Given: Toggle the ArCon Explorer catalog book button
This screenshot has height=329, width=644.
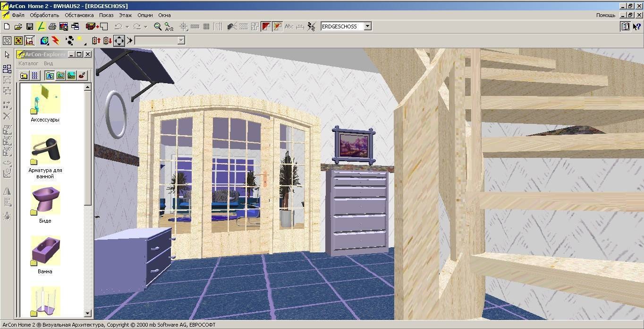Looking at the screenshot, I should click(x=625, y=26).
